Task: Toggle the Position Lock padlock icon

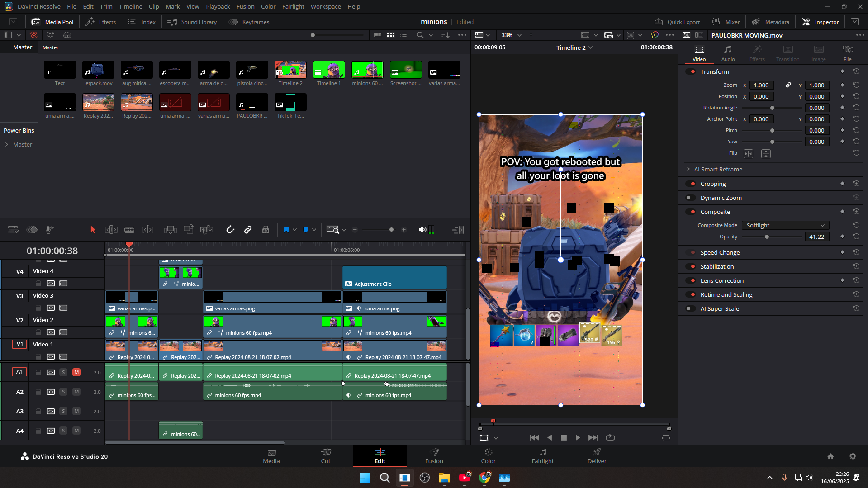Action: [x=266, y=230]
